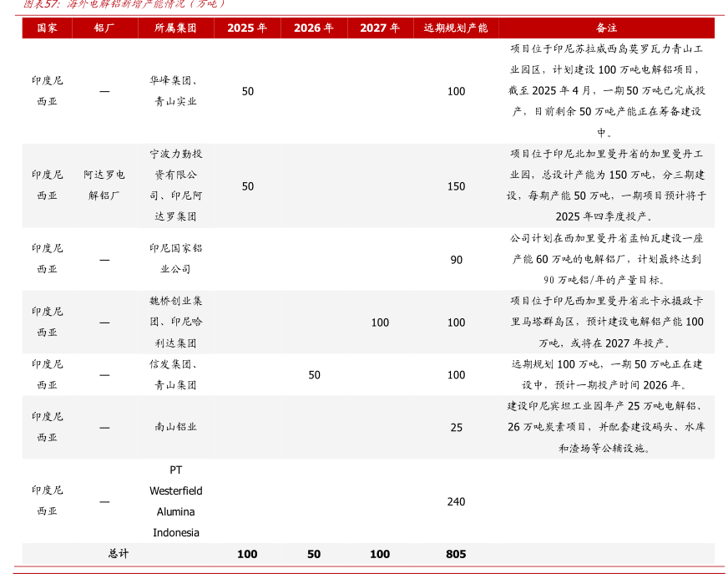Click the 240 planned capacity value
Viewport: 728px width, 574px height.
(456, 501)
